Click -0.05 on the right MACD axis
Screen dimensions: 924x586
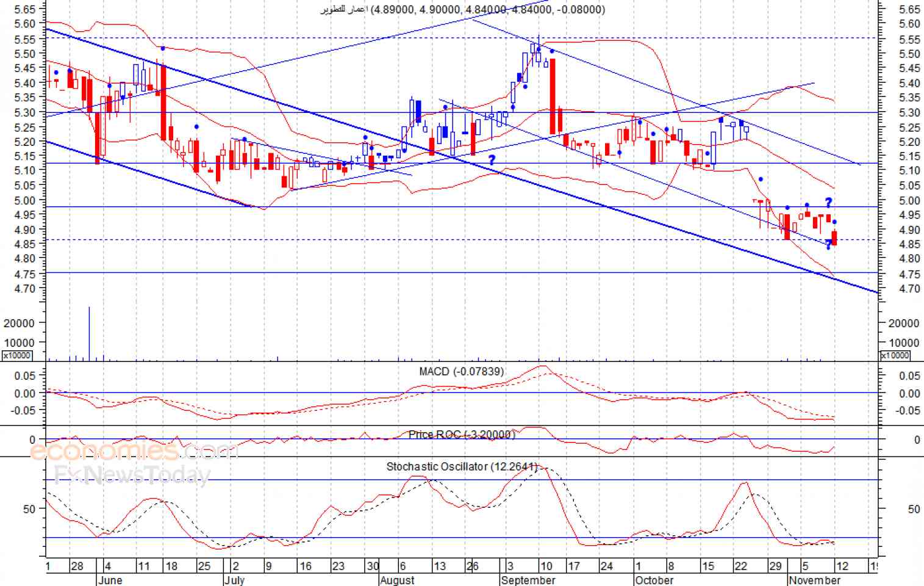(x=908, y=410)
